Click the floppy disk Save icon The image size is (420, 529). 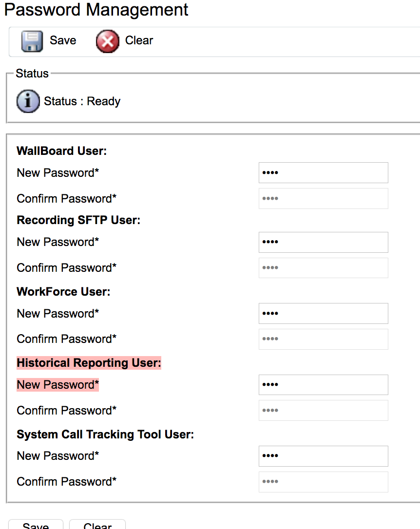tap(32, 41)
